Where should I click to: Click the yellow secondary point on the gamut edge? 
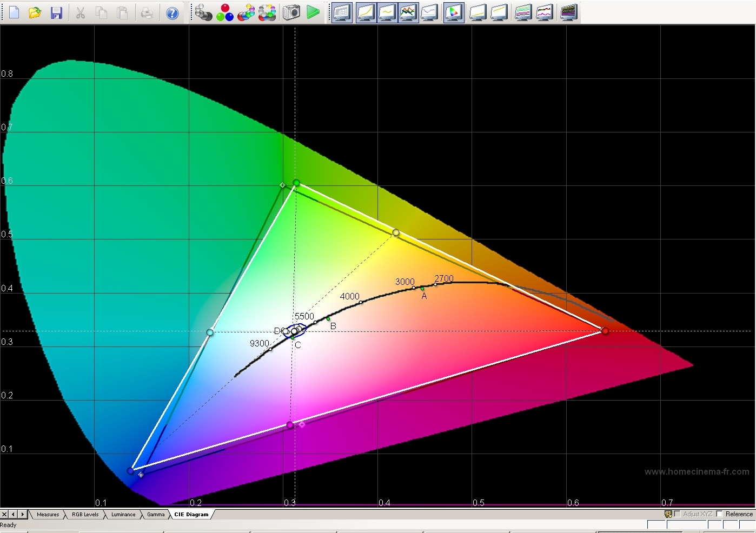[396, 232]
